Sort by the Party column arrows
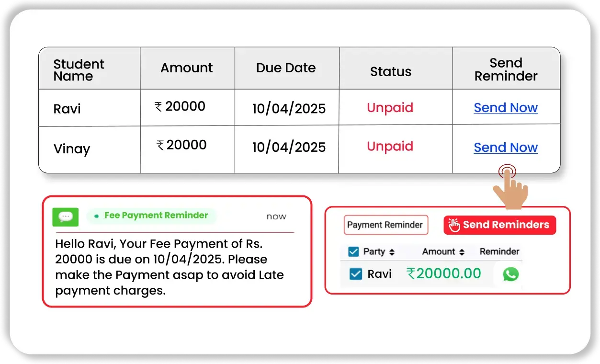 392,252
